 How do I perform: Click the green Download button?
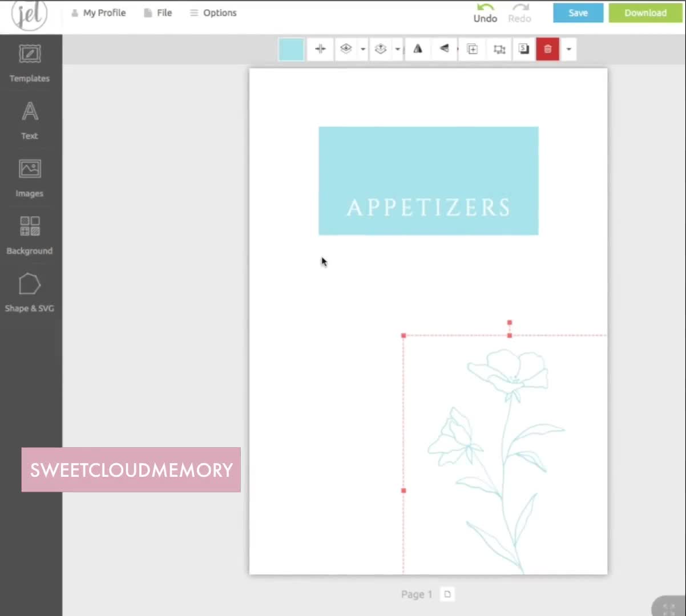click(x=645, y=13)
